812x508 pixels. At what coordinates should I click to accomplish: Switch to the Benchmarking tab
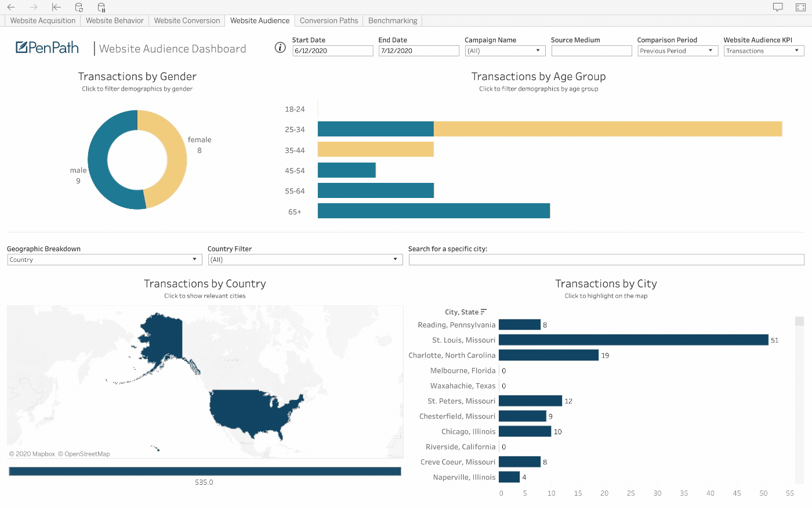click(x=393, y=20)
